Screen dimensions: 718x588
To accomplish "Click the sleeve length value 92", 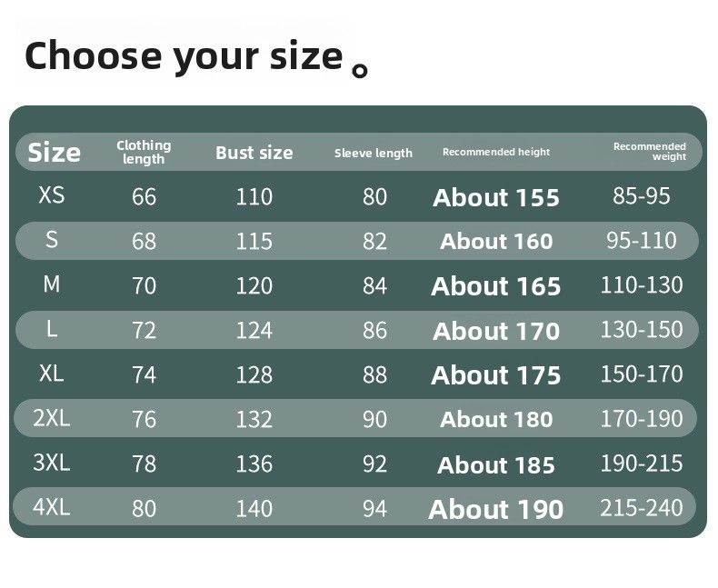I will [x=374, y=463].
